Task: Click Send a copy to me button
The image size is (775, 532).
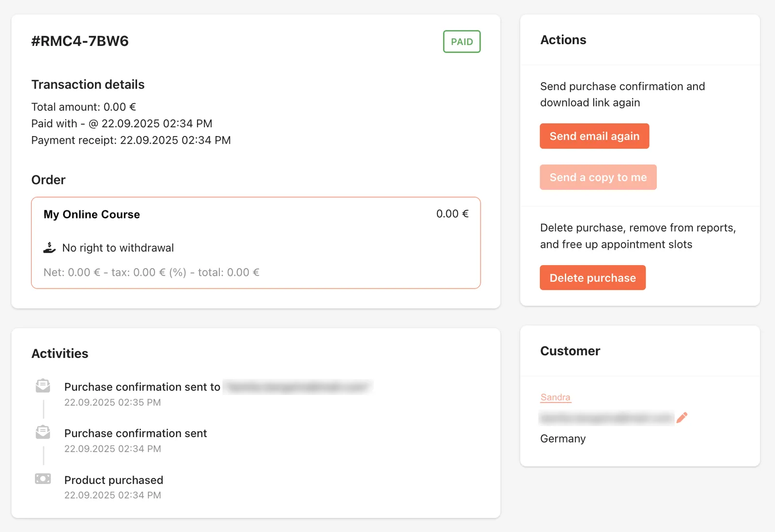Action: point(598,177)
